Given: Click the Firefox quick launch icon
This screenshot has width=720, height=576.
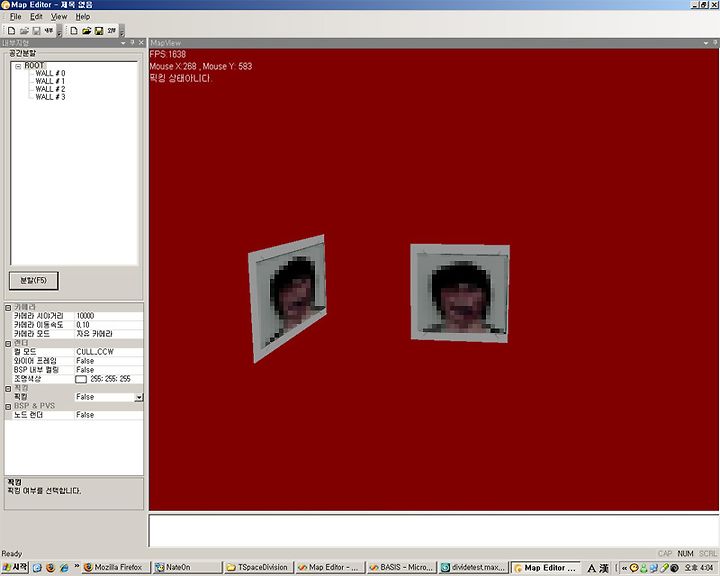Looking at the screenshot, I should coord(51,568).
